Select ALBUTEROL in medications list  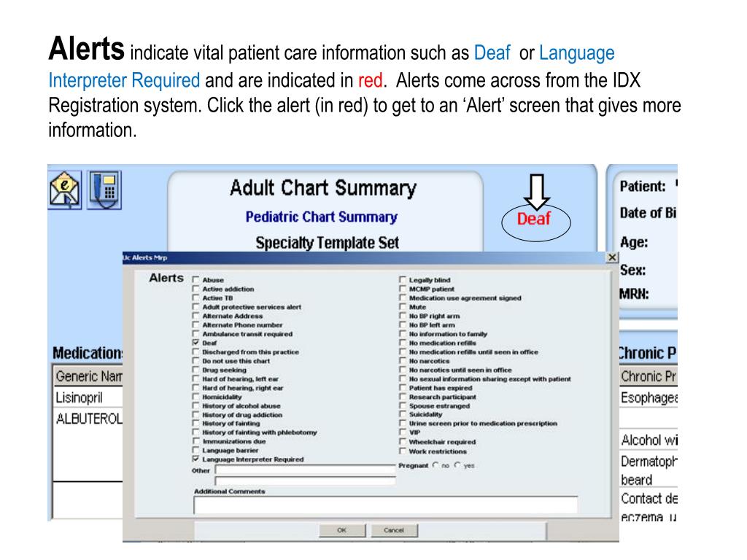tap(88, 419)
